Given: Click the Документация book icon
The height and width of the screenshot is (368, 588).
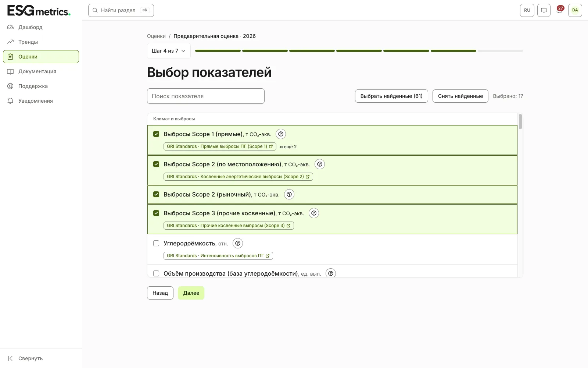Looking at the screenshot, I should [10, 71].
